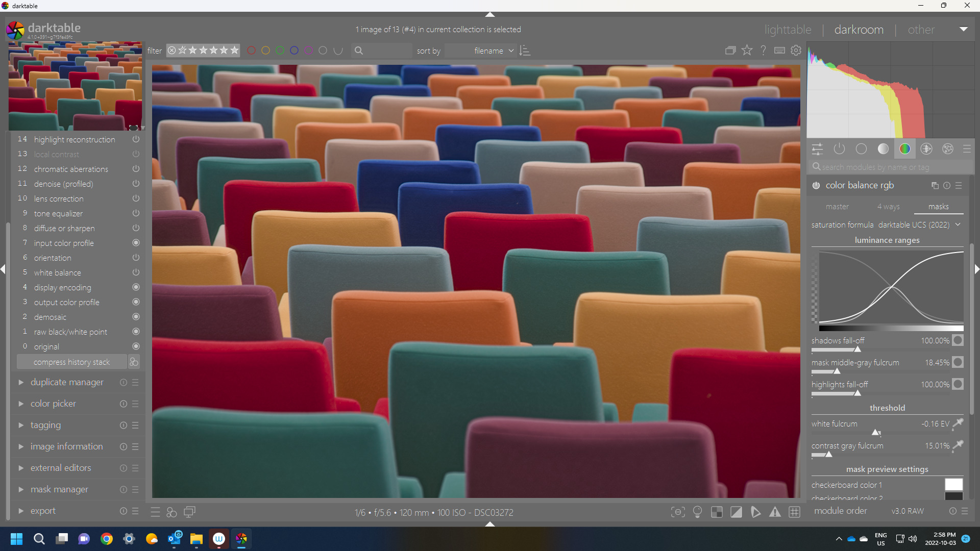
Task: Expand the mask manager panel
Action: [59, 489]
